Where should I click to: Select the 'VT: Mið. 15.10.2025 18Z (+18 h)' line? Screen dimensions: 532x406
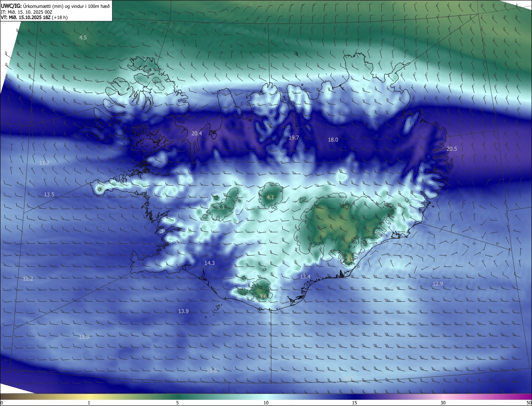(34, 17)
